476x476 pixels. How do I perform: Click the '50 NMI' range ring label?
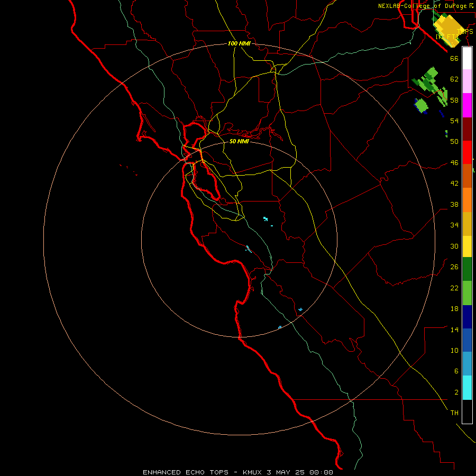click(239, 141)
